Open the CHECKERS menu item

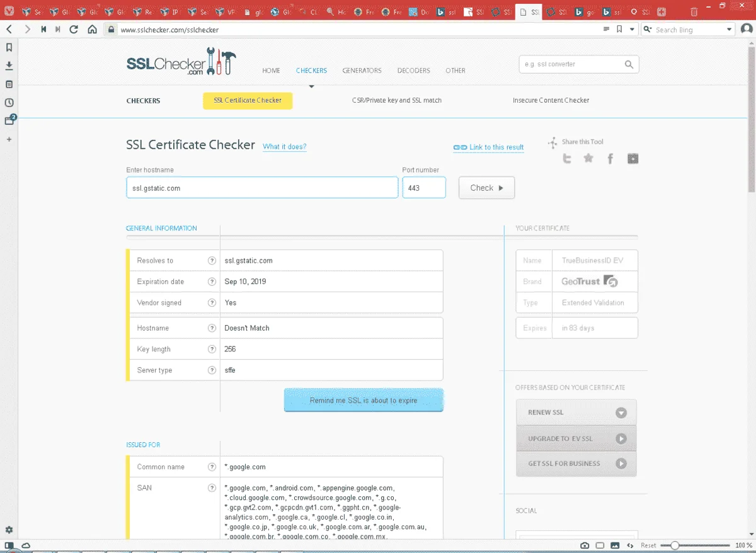tap(311, 71)
